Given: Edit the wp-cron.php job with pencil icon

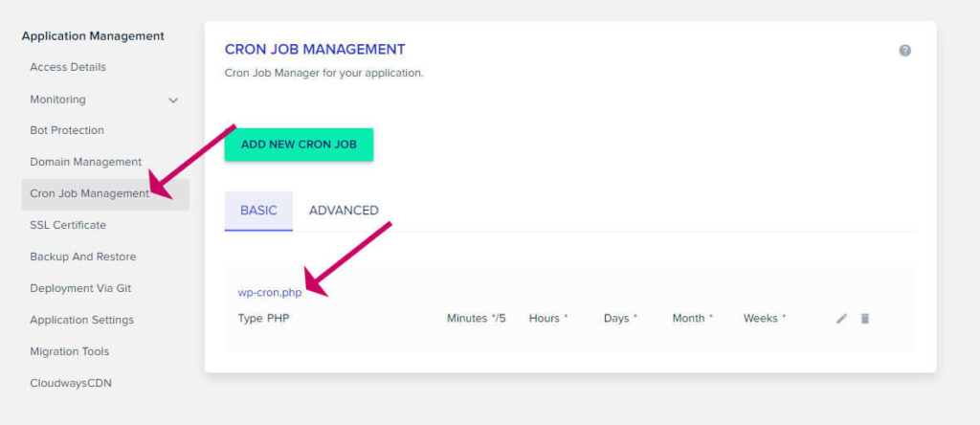Looking at the screenshot, I should point(842,319).
